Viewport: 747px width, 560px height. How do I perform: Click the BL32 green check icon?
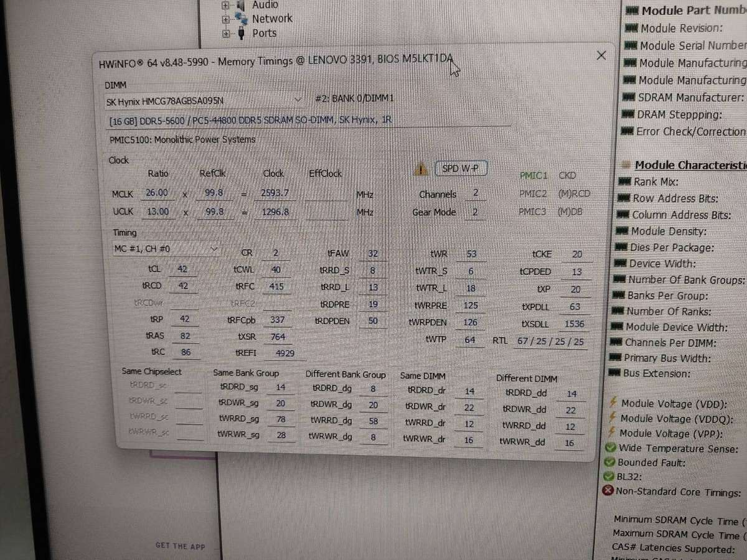point(609,477)
